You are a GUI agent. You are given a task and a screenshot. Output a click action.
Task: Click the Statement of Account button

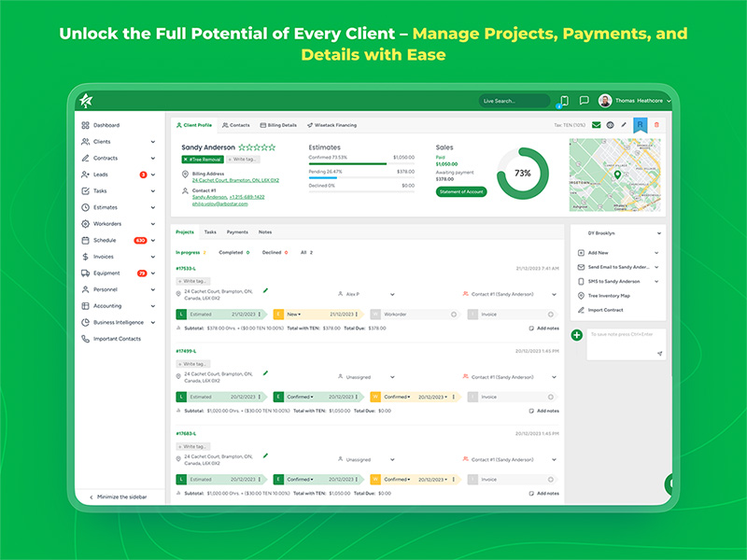click(x=461, y=191)
